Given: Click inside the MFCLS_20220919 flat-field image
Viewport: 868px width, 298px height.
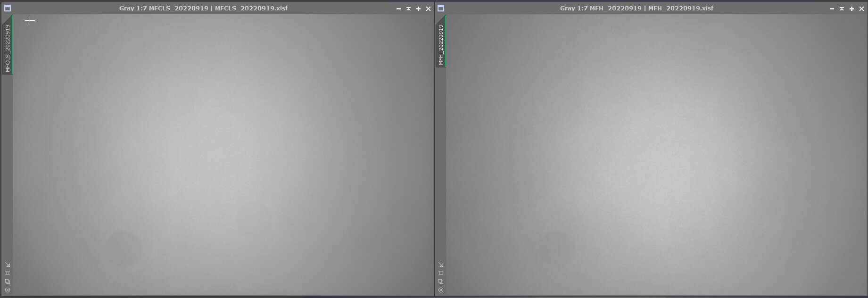Looking at the screenshot, I should point(223,155).
